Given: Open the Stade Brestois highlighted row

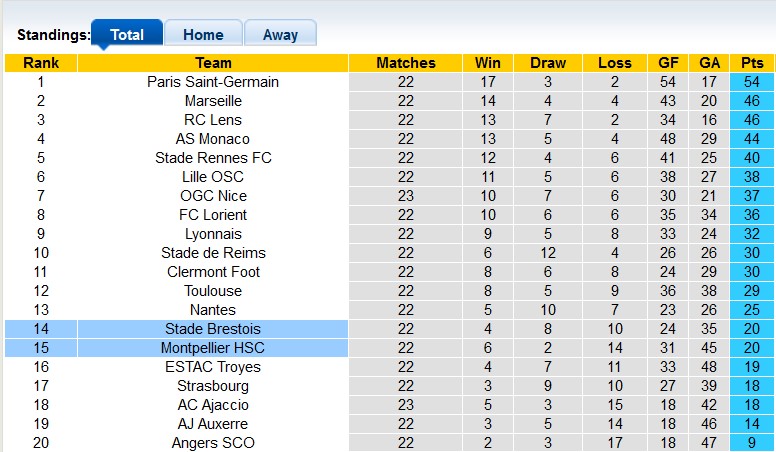Looking at the screenshot, I should [213, 329].
